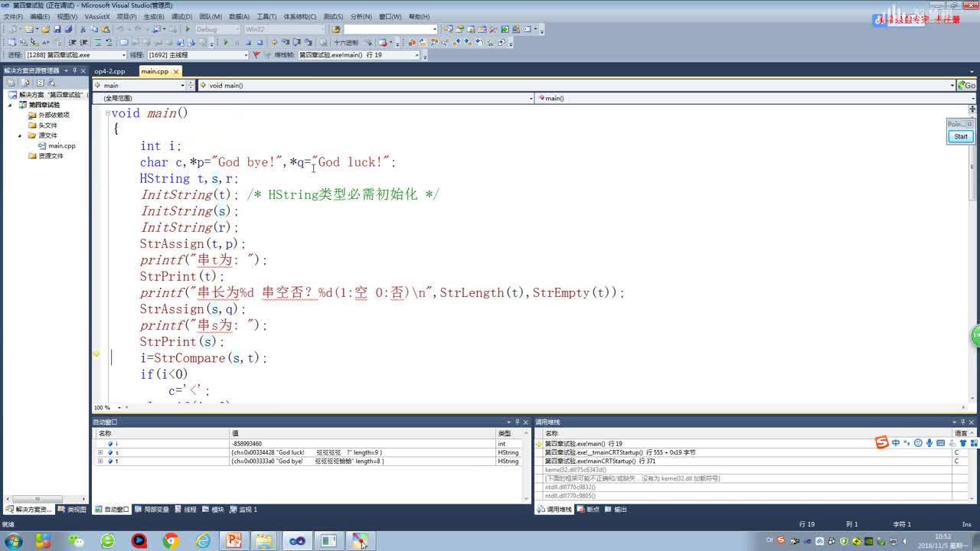
Task: Click the Step Into debug icon
Action: (x=286, y=42)
